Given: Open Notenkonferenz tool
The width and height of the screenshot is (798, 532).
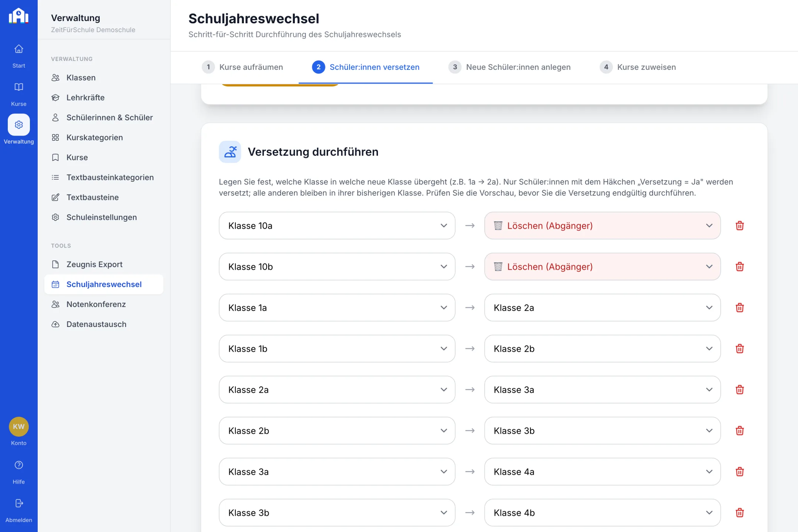Looking at the screenshot, I should [x=104, y=304].
